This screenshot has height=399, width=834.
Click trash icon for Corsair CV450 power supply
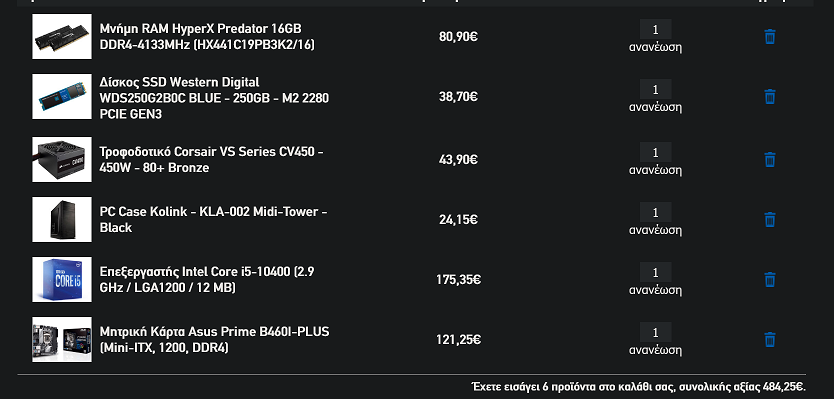(770, 160)
